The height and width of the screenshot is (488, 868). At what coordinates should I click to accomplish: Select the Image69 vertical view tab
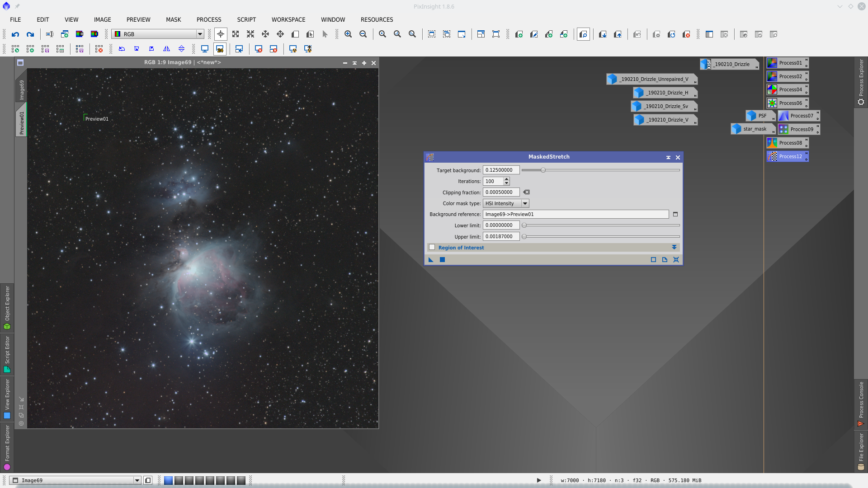pyautogui.click(x=21, y=89)
